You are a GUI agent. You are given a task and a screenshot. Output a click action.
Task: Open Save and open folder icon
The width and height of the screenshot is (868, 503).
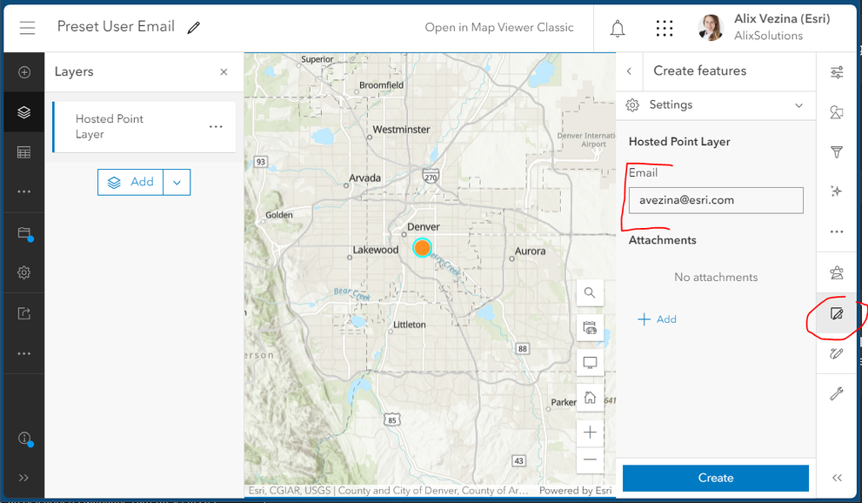(x=24, y=233)
